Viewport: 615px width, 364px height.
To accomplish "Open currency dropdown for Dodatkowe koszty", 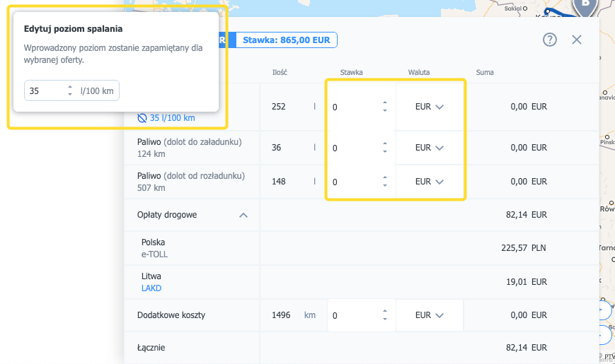I will coord(429,315).
